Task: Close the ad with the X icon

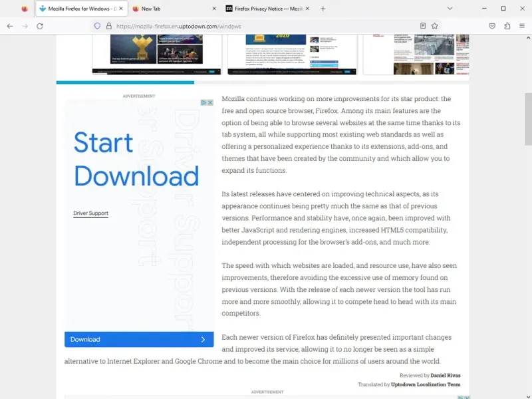Action: pyautogui.click(x=210, y=102)
